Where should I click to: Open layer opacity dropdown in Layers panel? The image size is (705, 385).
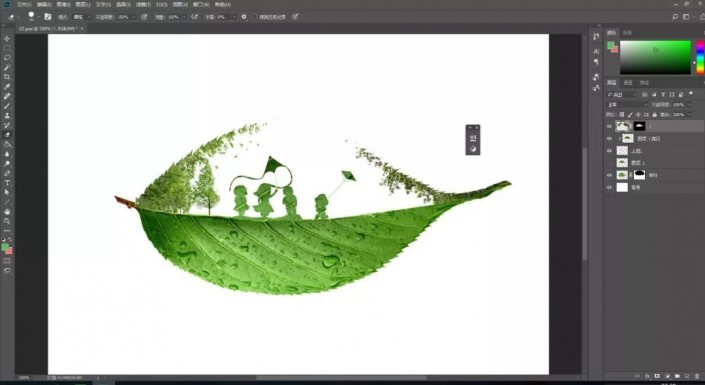click(689, 104)
